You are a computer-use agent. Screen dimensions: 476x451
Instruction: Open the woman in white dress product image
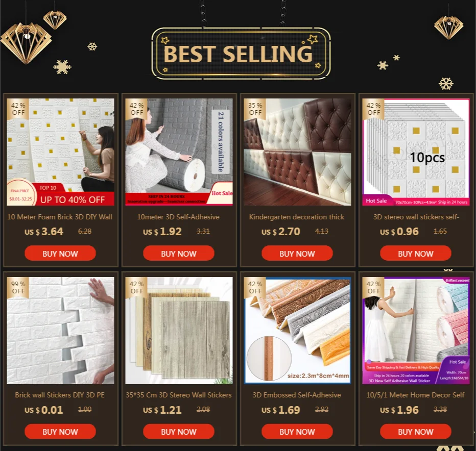(416, 330)
